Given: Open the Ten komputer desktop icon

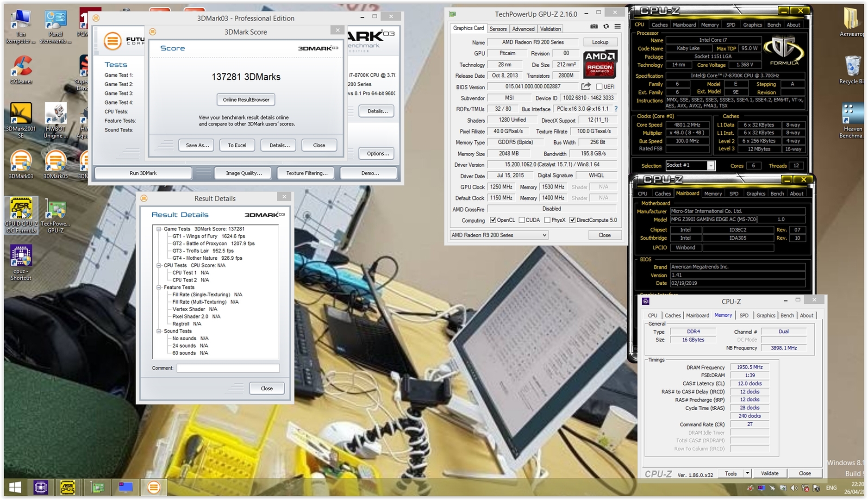Looking at the screenshot, I should pyautogui.click(x=21, y=26).
